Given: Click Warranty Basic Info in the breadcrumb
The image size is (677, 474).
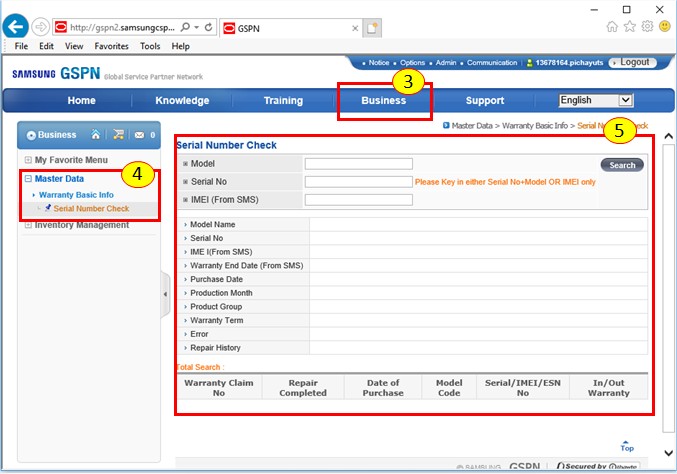Looking at the screenshot, I should point(535,126).
